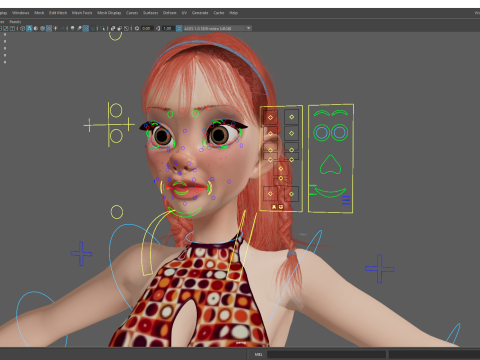The image size is (480, 360).
Task: Open the Mesh Tools menu
Action: click(x=82, y=13)
